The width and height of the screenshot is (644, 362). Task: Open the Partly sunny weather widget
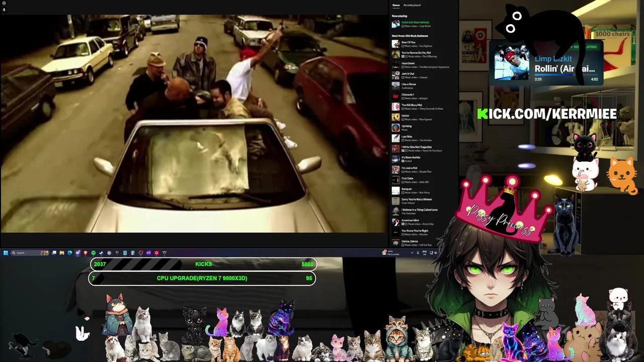[x=391, y=253]
